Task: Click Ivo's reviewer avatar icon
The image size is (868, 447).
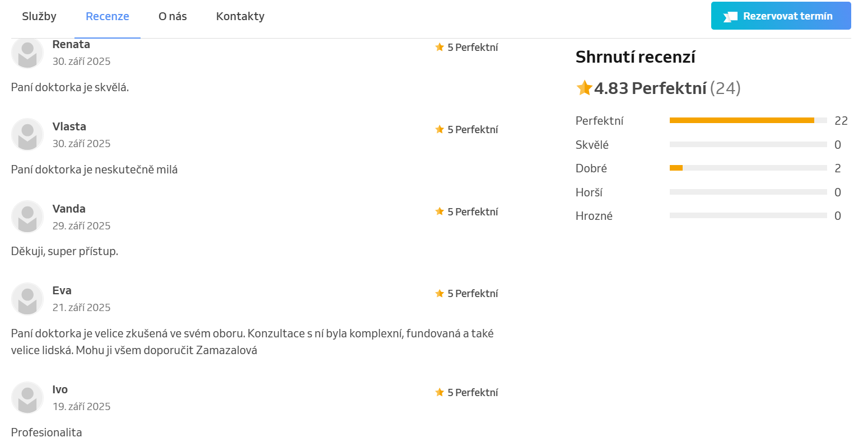Action: pyautogui.click(x=27, y=398)
